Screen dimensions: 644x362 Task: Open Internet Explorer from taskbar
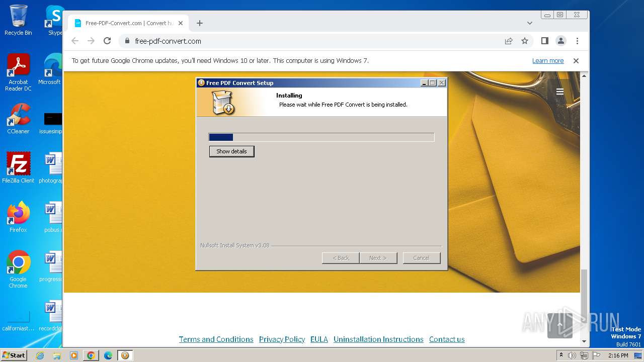pos(40,355)
